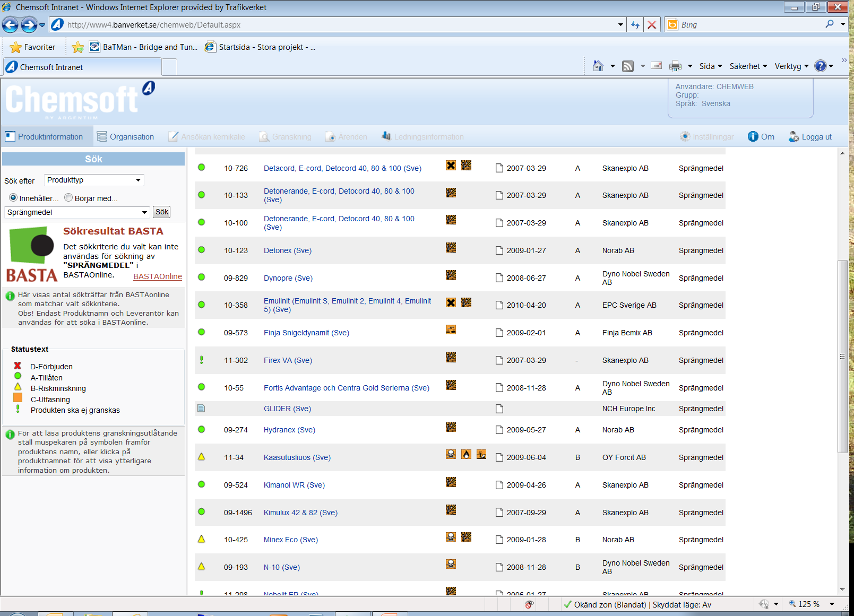Click the 2010-04-20 date for Emulinit
Screen dimensions: 854x616
tap(526, 305)
